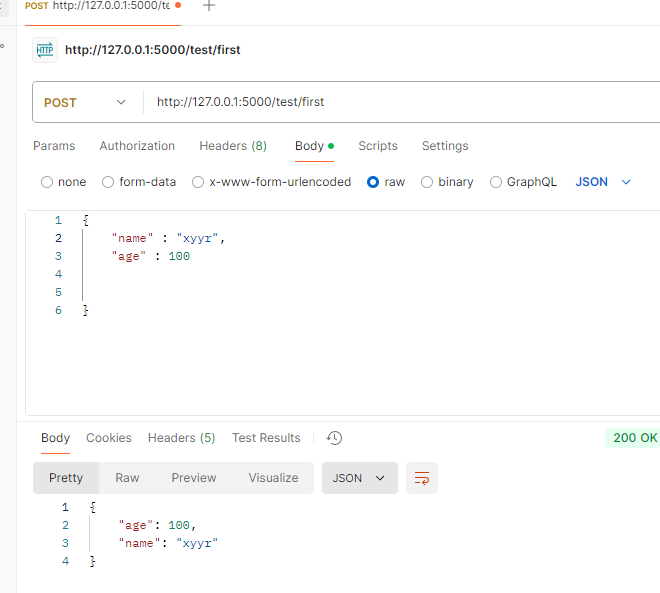Screen dimensions: 660x593
Task: Select the Pretty response view
Action: click(66, 478)
